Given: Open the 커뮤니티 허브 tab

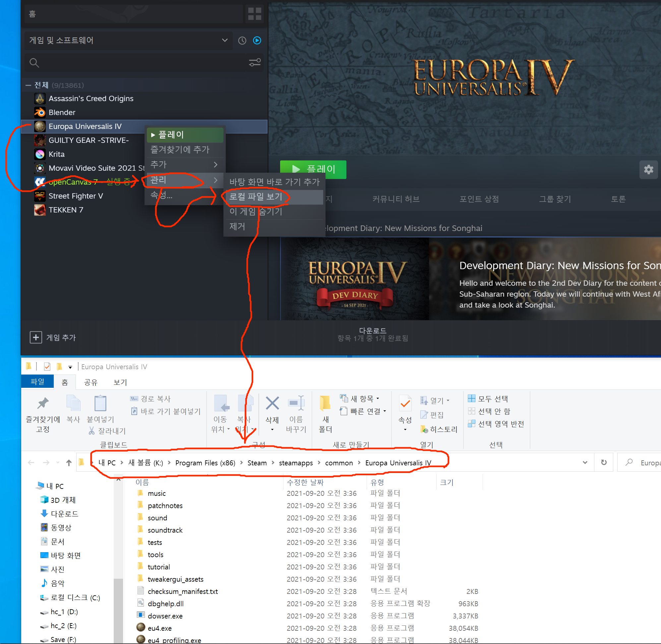Looking at the screenshot, I should (x=396, y=199).
